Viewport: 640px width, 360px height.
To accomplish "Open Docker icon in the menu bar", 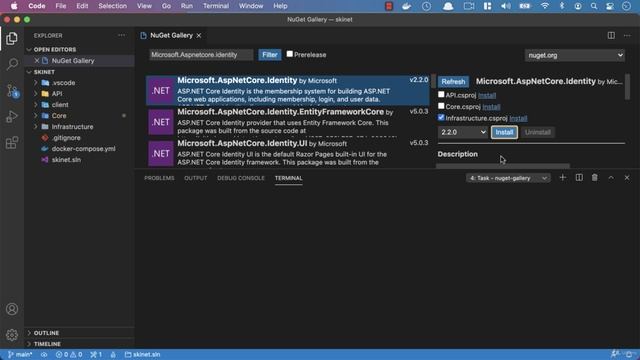I will [407, 6].
